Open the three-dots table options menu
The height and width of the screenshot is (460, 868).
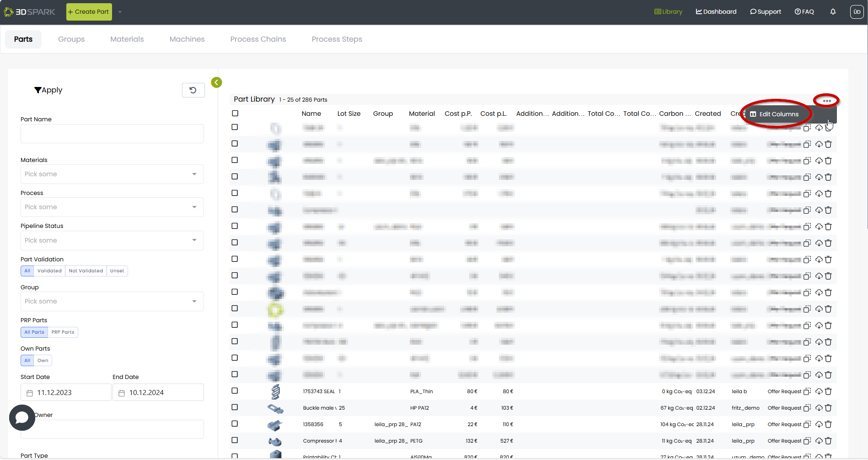826,101
